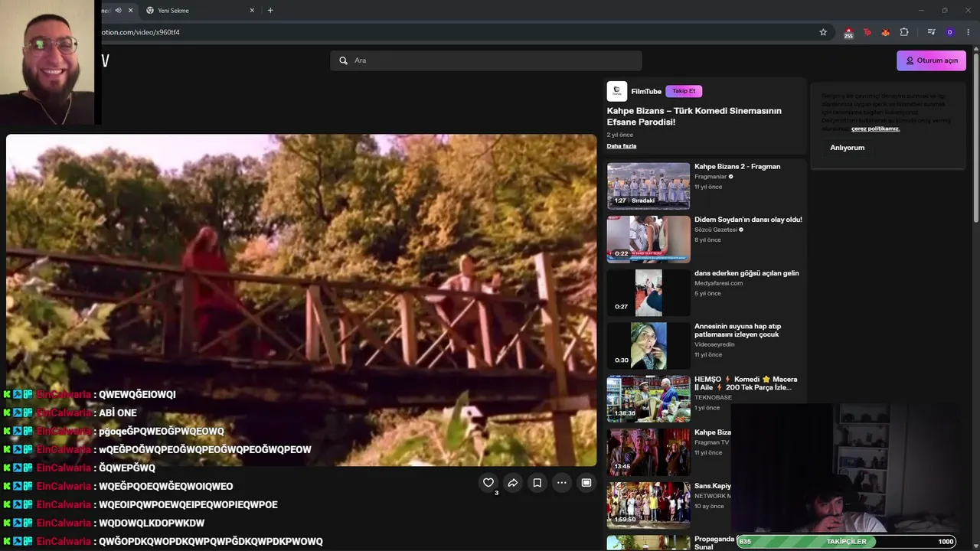Open the HEMŞO 1:38:36 movie thumbnail
The width and height of the screenshot is (980, 551).
point(648,399)
